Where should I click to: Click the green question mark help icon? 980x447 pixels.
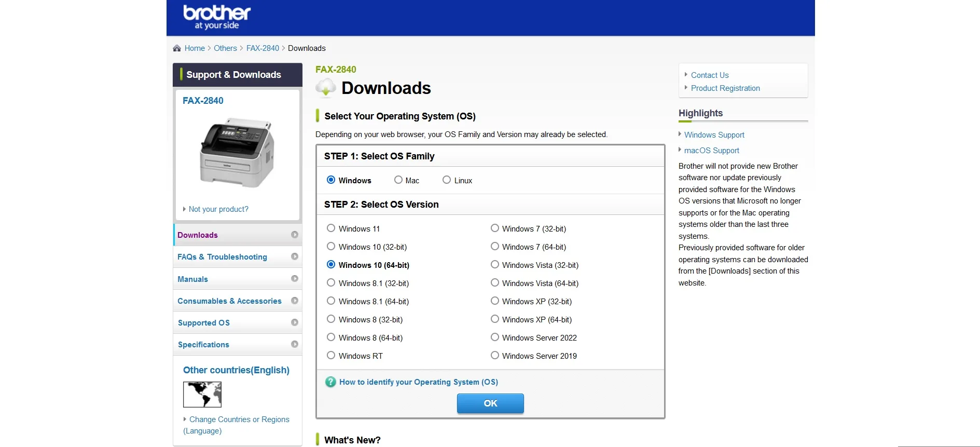(x=330, y=382)
